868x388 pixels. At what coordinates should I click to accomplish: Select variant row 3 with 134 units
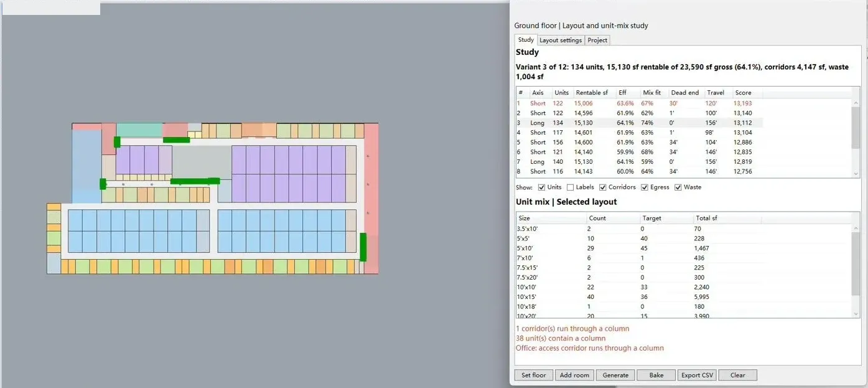click(640, 123)
